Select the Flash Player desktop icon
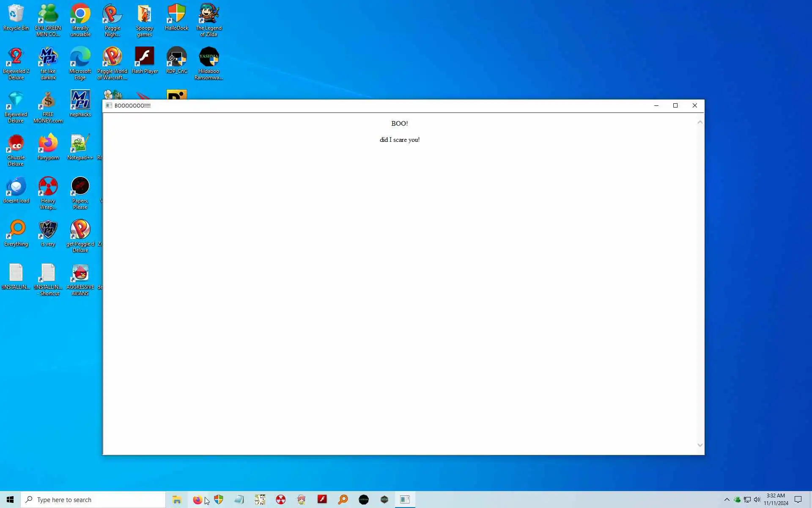Screen dimensions: 812x508 (x=144, y=59)
